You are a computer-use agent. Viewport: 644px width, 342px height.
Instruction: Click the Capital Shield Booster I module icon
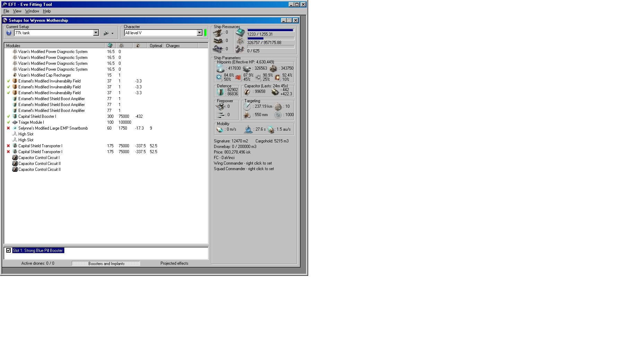(15, 116)
